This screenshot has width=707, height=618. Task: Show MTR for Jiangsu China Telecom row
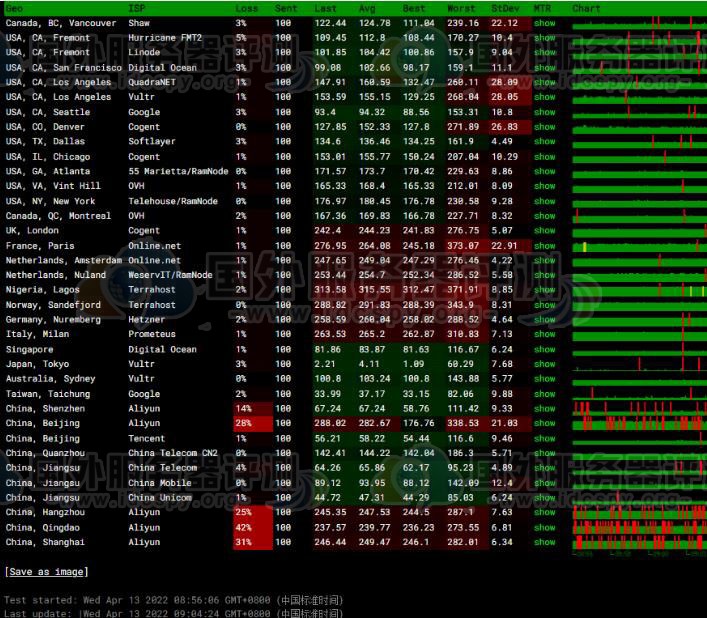tap(545, 468)
